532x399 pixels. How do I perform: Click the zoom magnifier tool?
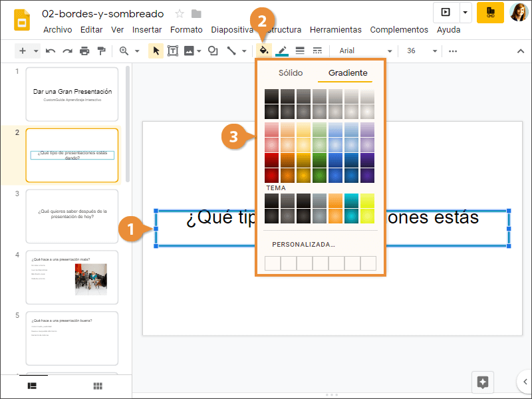tap(124, 51)
